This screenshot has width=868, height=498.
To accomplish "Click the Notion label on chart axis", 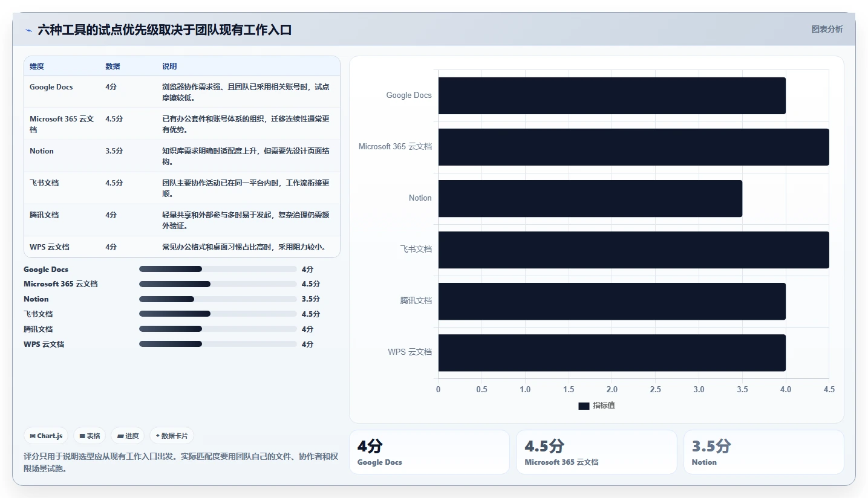I will [420, 198].
